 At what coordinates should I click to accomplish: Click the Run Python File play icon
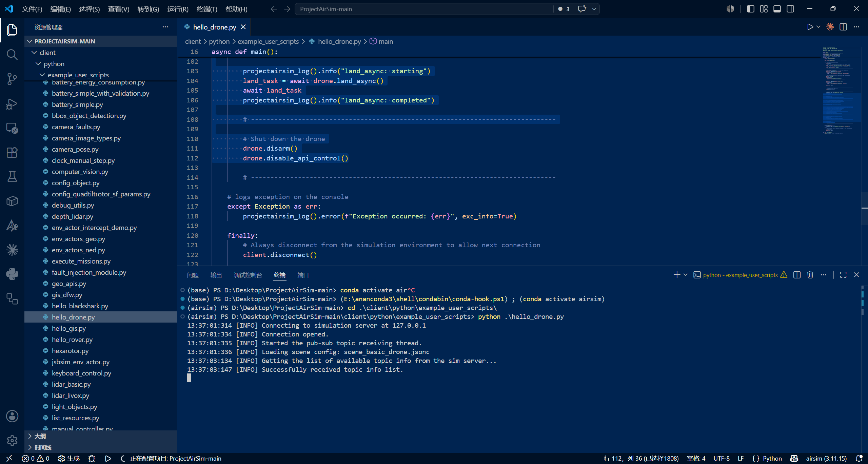[810, 27]
